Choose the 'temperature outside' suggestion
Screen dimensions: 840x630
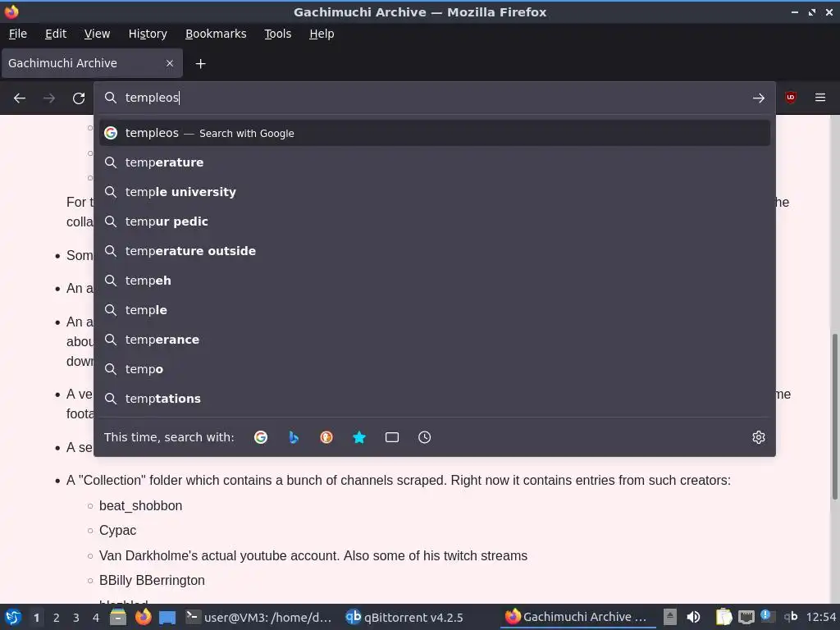tap(435, 251)
